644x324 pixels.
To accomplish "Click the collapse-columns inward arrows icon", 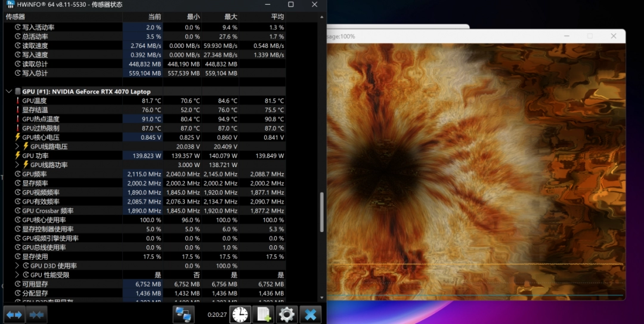I will tap(36, 315).
